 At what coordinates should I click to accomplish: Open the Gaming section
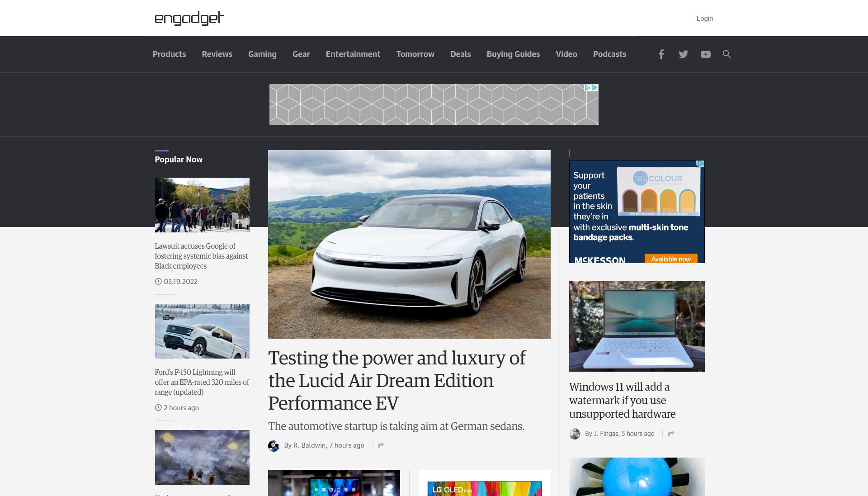tap(262, 54)
